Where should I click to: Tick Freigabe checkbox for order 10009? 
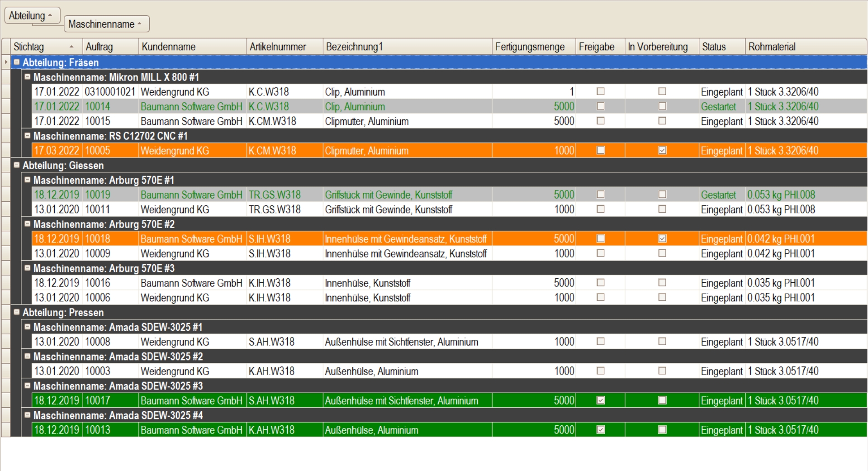601,253
